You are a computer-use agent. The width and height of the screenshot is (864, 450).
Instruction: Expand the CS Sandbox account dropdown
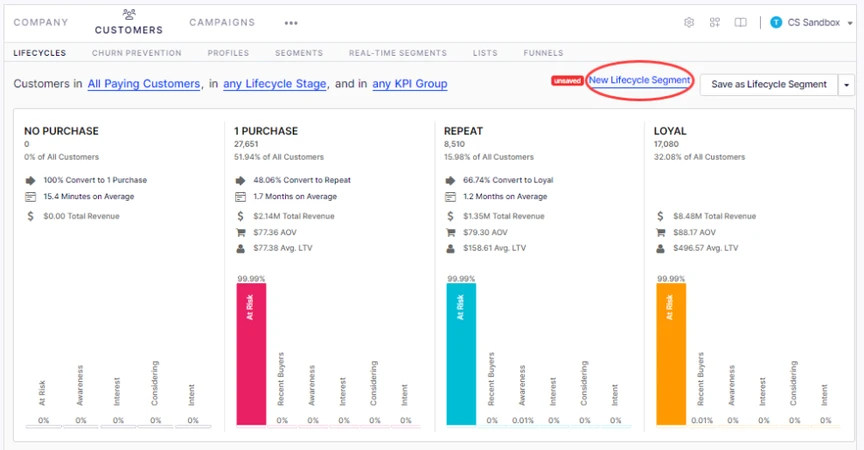pos(850,23)
